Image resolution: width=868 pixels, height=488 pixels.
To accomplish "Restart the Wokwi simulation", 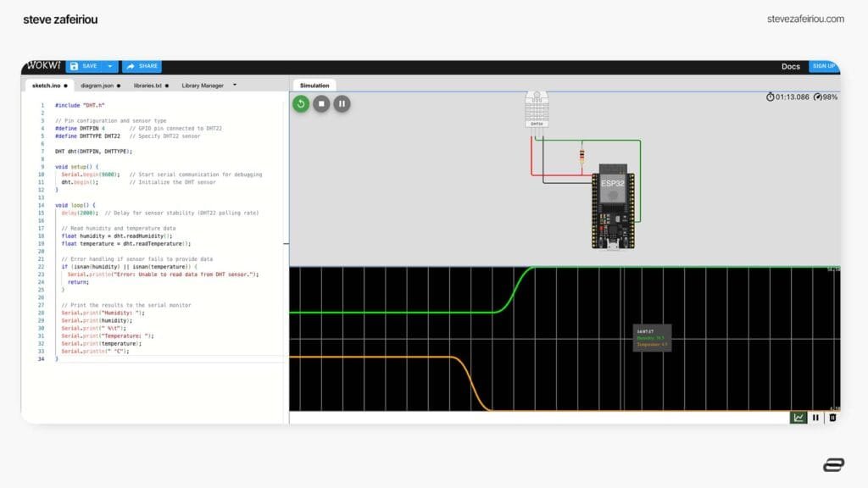I will (x=300, y=103).
